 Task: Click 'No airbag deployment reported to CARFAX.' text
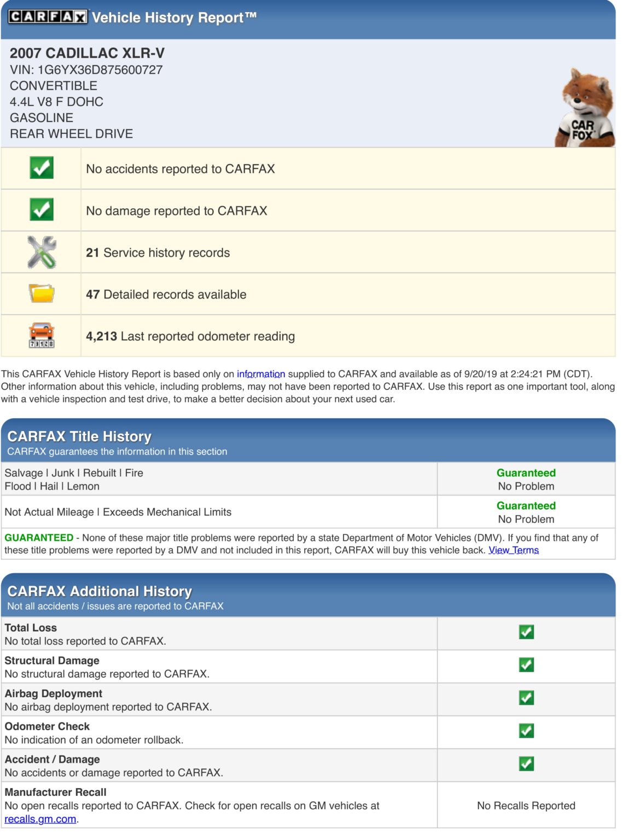108,707
